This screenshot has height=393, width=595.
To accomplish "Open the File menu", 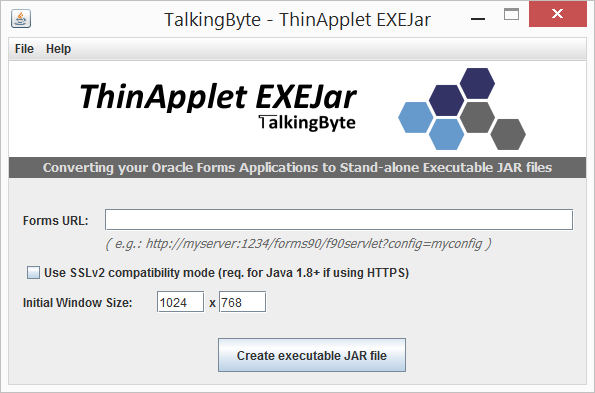I will [x=24, y=49].
